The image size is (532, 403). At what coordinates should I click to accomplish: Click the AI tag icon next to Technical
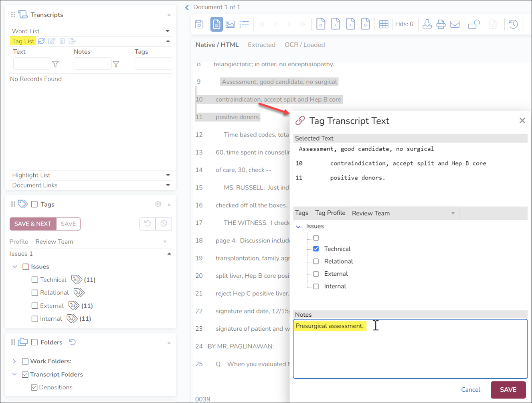(x=77, y=279)
